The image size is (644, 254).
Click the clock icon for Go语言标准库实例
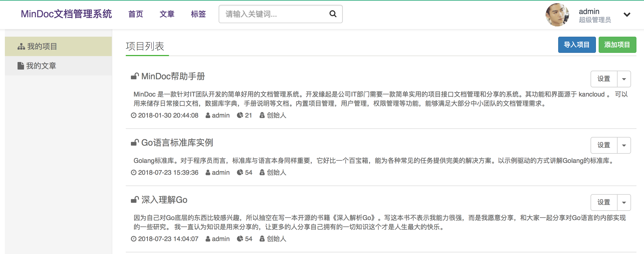coord(134,172)
